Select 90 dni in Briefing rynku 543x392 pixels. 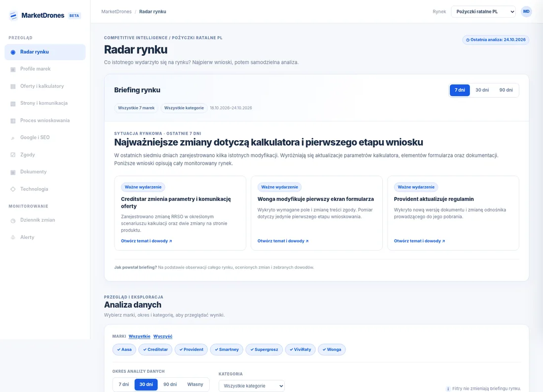point(505,90)
